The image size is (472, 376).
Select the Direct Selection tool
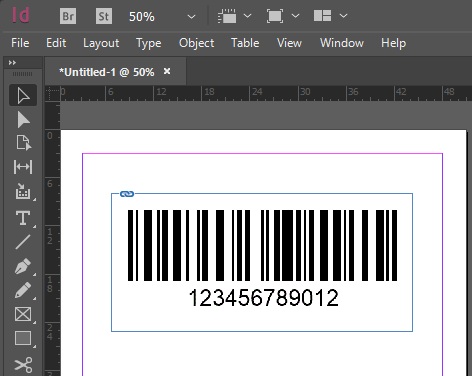pyautogui.click(x=23, y=120)
